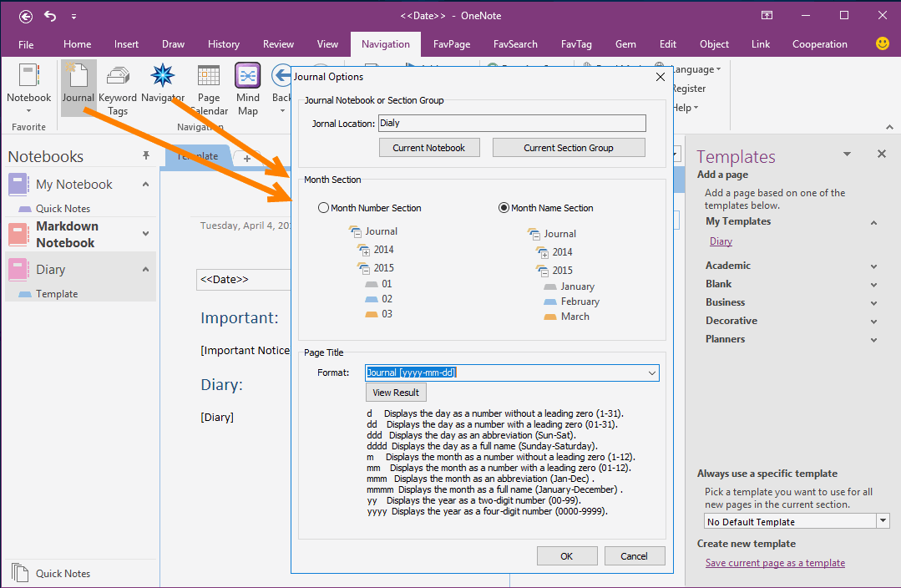The image size is (901, 588).
Task: Open Keyword Tags tool
Action: [x=118, y=77]
